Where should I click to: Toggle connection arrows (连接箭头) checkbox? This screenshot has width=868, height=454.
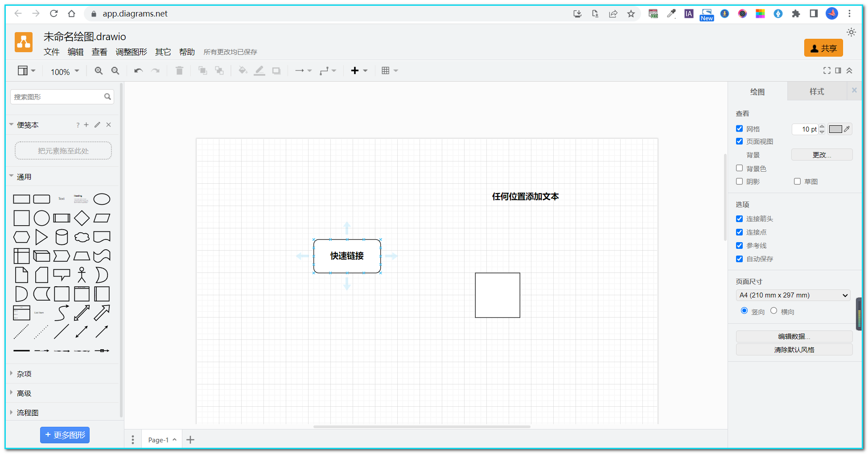739,219
